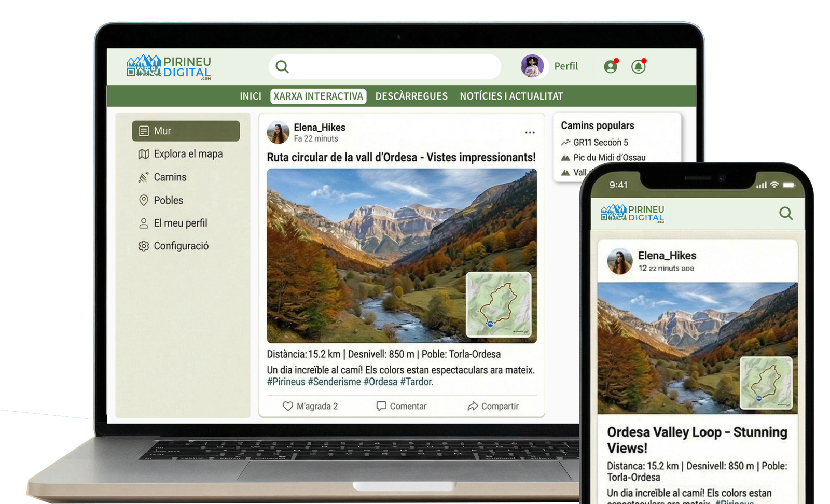Open the DESCÀRREGUES tab
The width and height of the screenshot is (830, 504).
(411, 96)
